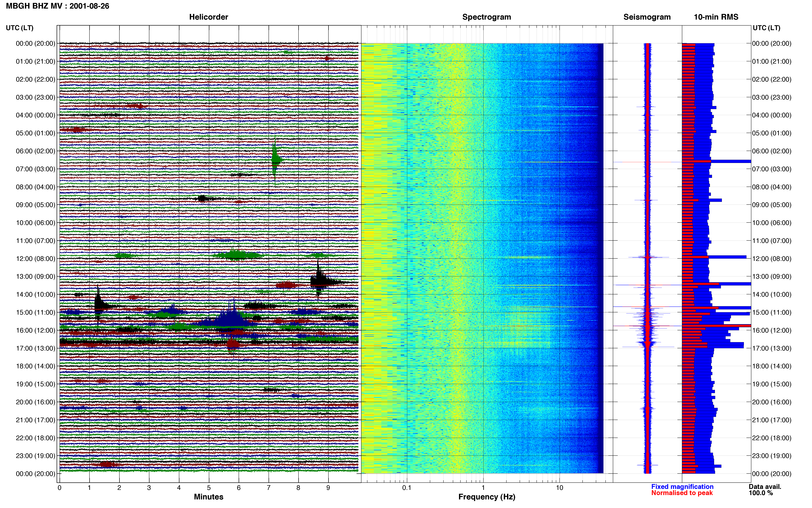
Task: Click the left '06:00 (02:00)' time label
Action: (x=36, y=151)
